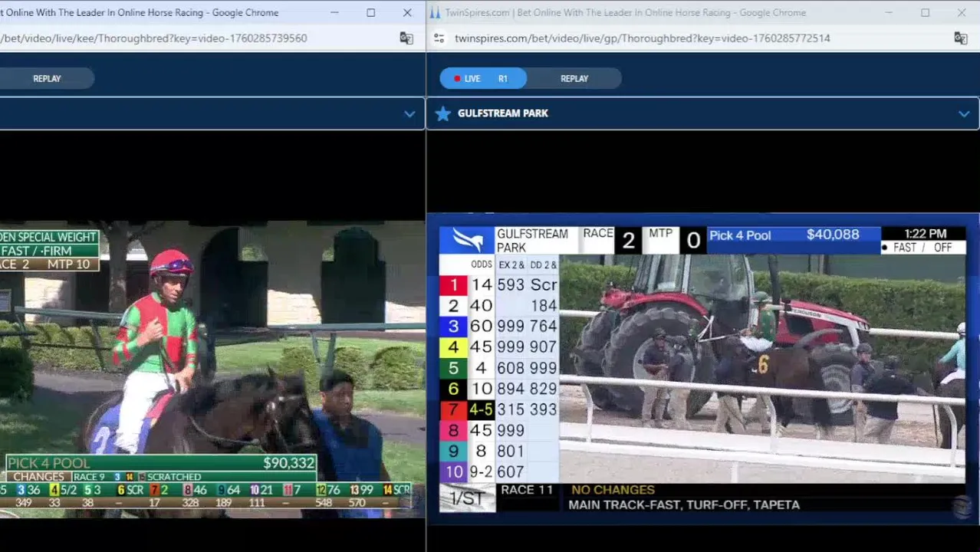Minimize the right TwinSpires Chrome window
This screenshot has width=980, height=552.
pos(889,12)
